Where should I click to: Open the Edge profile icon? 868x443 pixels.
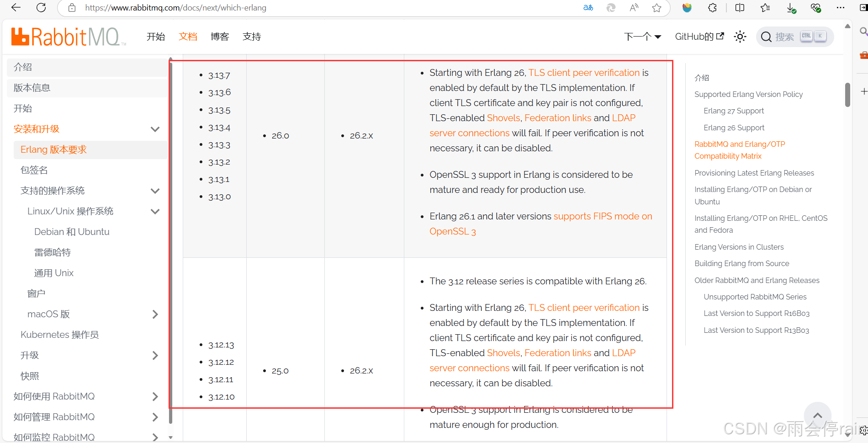pyautogui.click(x=687, y=8)
